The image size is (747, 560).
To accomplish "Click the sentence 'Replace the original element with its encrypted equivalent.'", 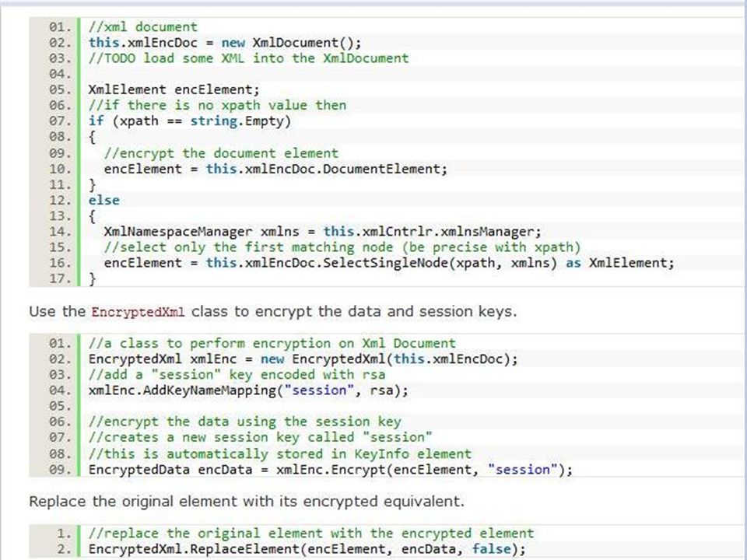I will point(247,502).
